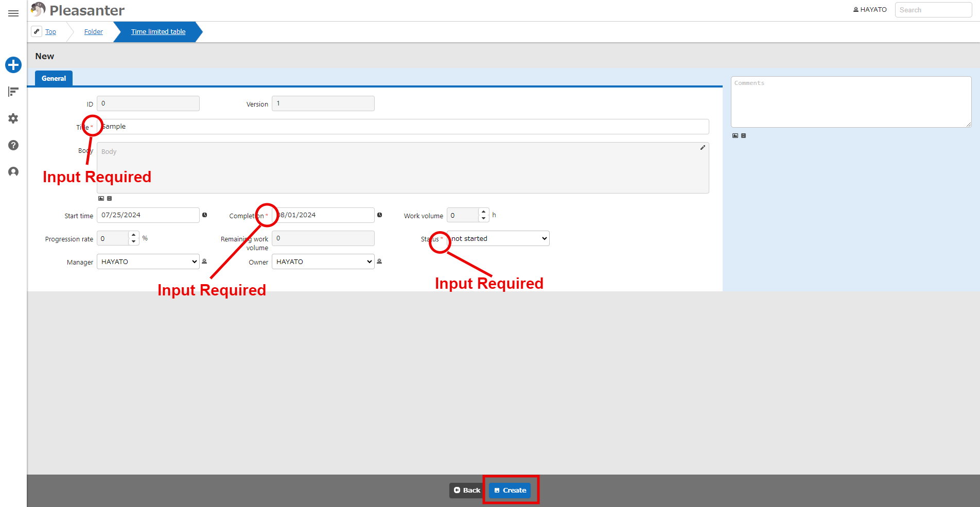Open the help question mark icon
Image resolution: width=980 pixels, height=507 pixels.
point(13,145)
